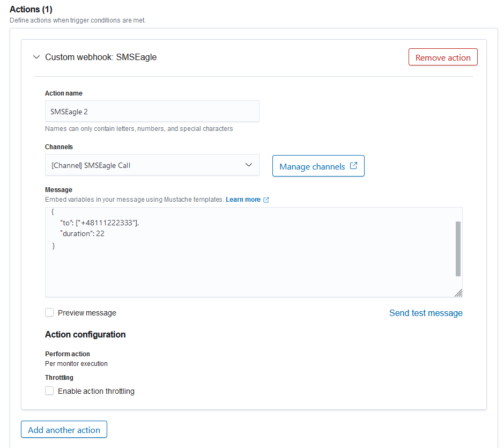Screen dimensions: 504x448
Task: Click the Preview message label text
Action: point(87,313)
